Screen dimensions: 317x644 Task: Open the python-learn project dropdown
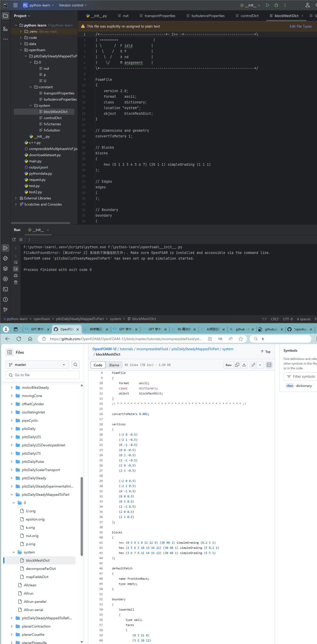[x=39, y=5]
